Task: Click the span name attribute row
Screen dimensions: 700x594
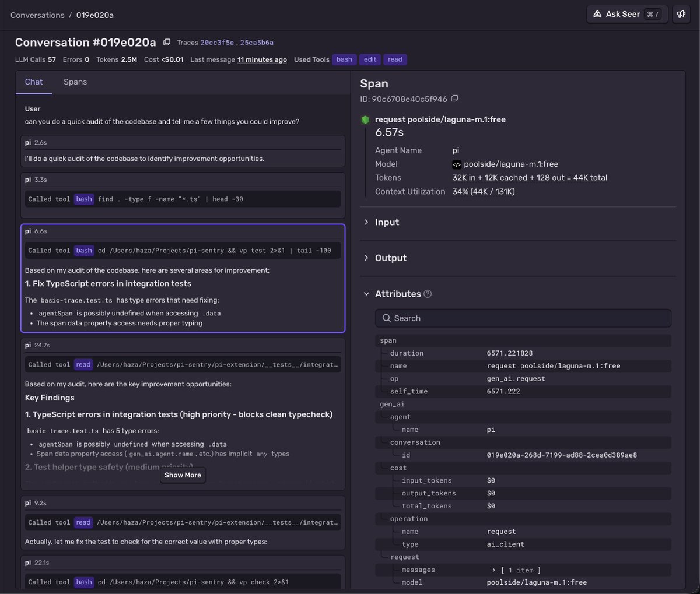Action: pos(523,366)
